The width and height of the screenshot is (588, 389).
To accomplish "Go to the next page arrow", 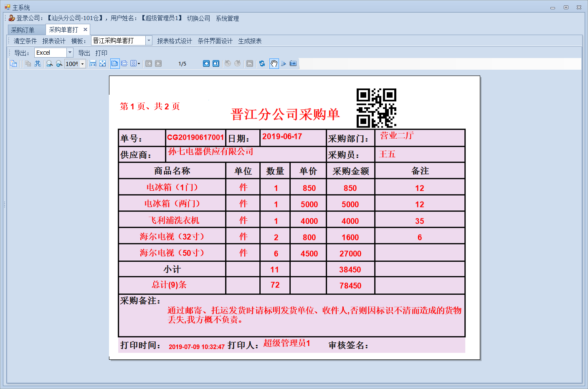I will point(206,63).
